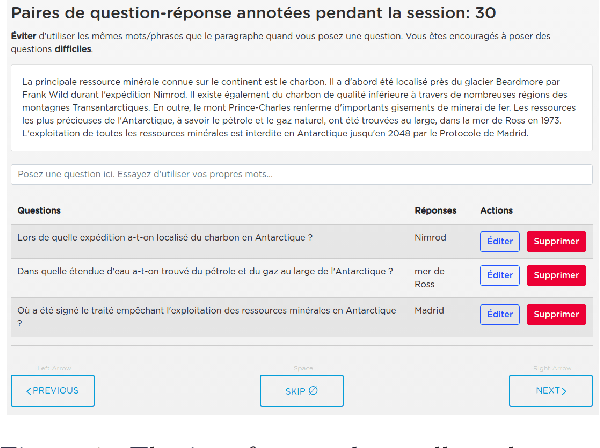Go to the PREVIOUS paragraph
This screenshot has width=600, height=448.
[x=53, y=390]
